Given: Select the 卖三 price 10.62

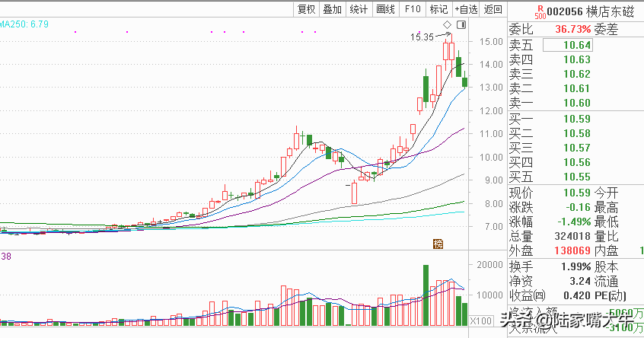Looking at the screenshot, I should click(x=577, y=74).
